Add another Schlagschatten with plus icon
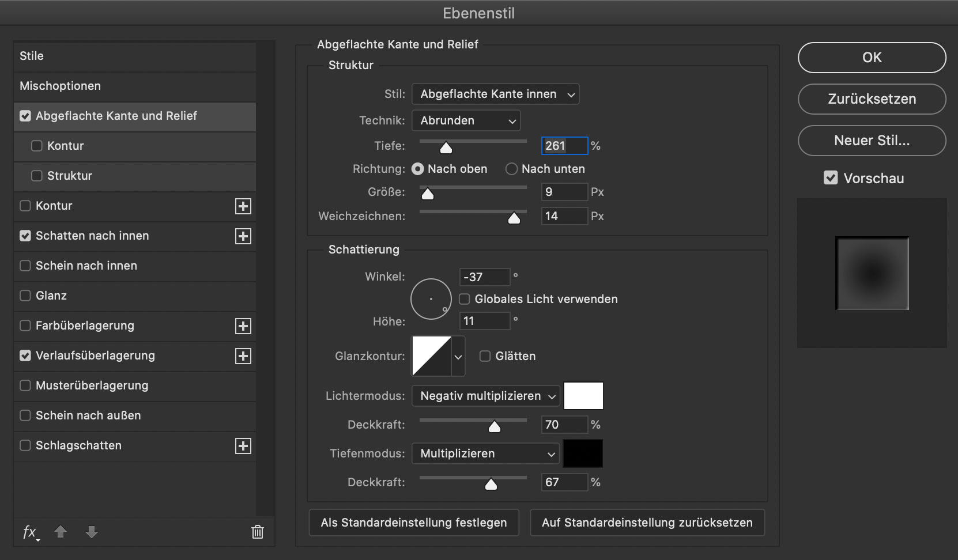The height and width of the screenshot is (560, 958). click(x=243, y=446)
